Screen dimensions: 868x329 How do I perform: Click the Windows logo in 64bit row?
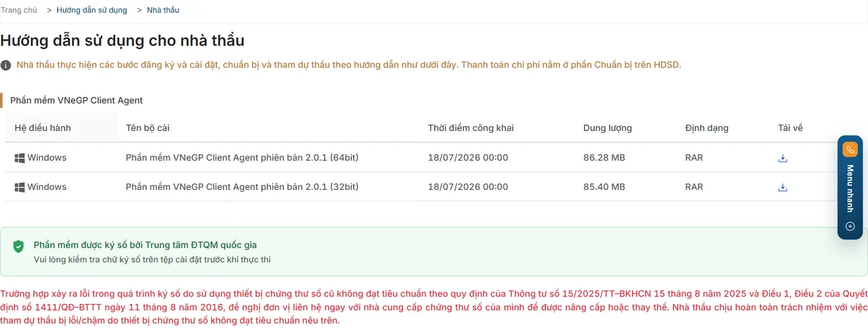click(x=20, y=158)
